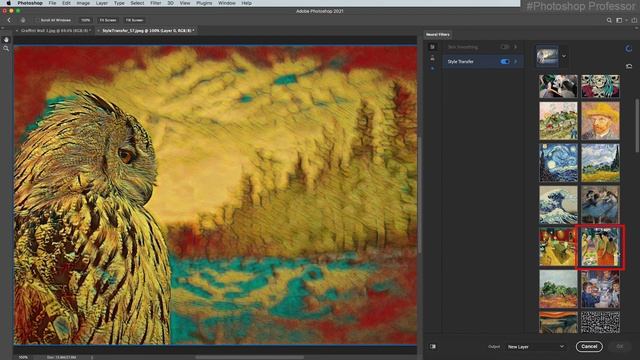Choose the wheat field with cypresses style

(600, 163)
